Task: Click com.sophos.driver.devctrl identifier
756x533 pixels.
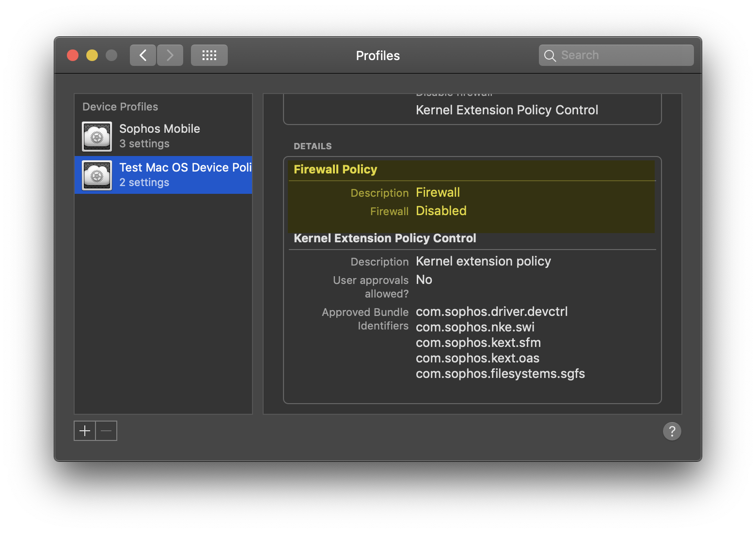Action: [x=492, y=312]
